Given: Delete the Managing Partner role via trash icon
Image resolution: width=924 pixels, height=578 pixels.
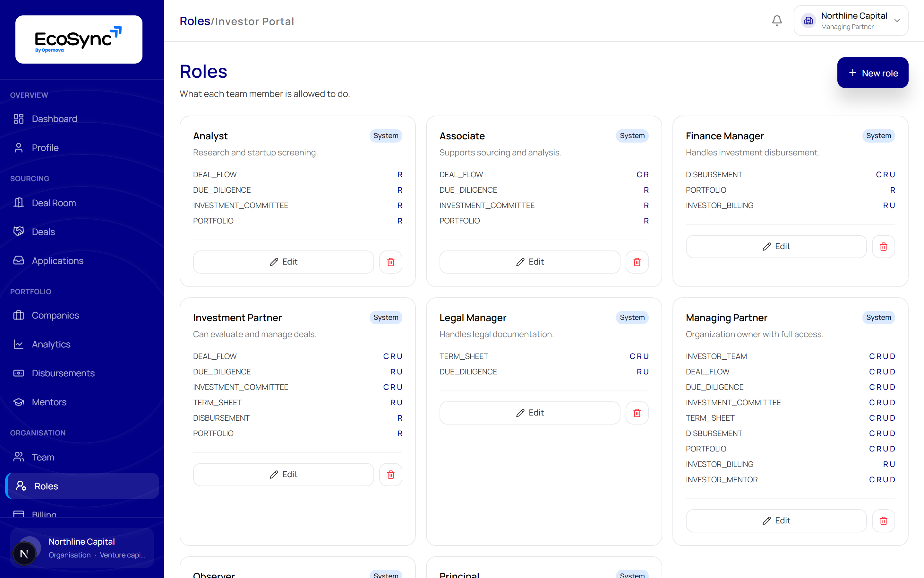Looking at the screenshot, I should pos(883,521).
